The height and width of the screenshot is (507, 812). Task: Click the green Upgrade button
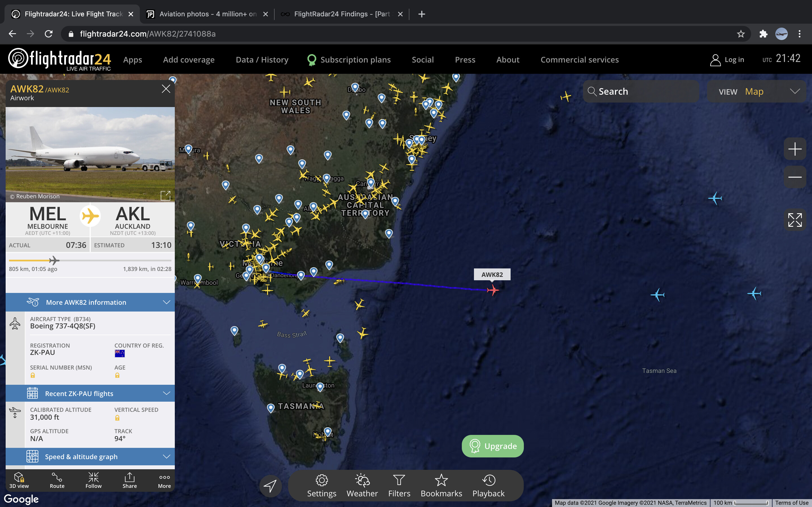coord(492,446)
